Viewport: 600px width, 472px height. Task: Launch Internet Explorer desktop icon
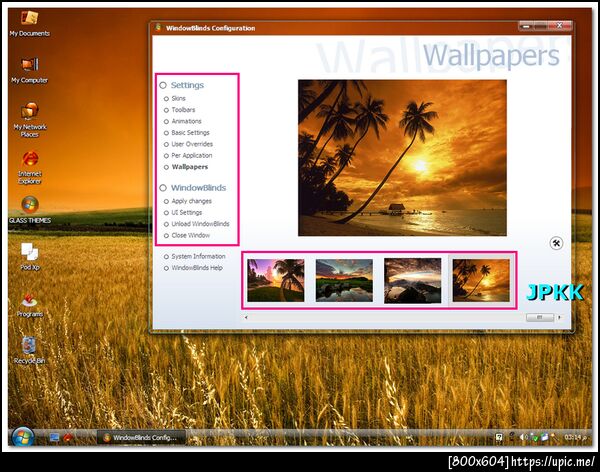(30, 167)
